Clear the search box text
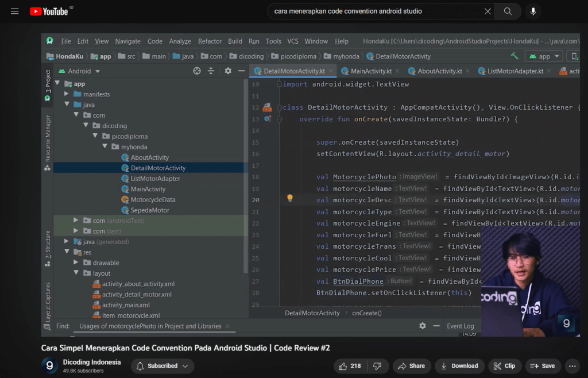Viewport: 588px width, 378px height. 488,11
